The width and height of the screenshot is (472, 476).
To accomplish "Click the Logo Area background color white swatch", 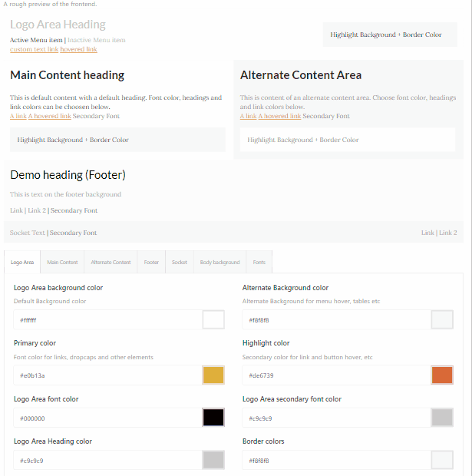I will point(213,319).
